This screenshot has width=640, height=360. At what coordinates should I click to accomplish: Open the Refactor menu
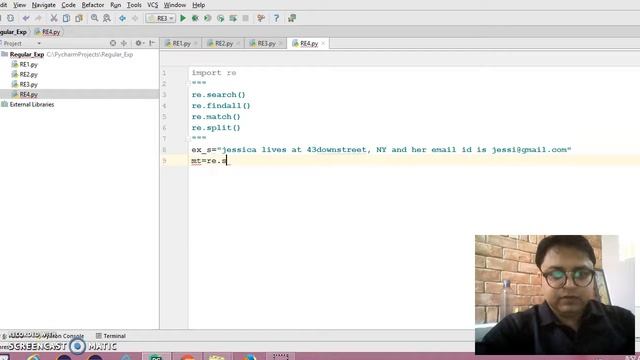93,5
